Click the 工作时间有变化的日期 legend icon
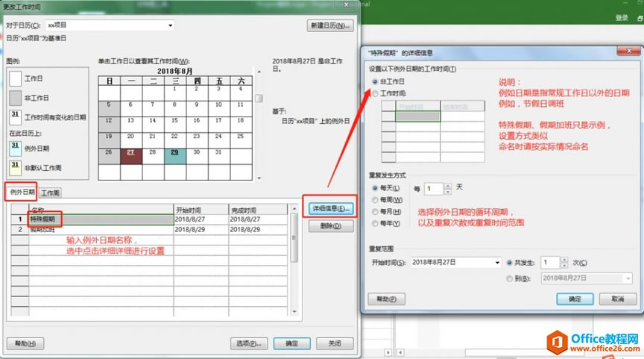The image size is (644, 359). [x=15, y=117]
